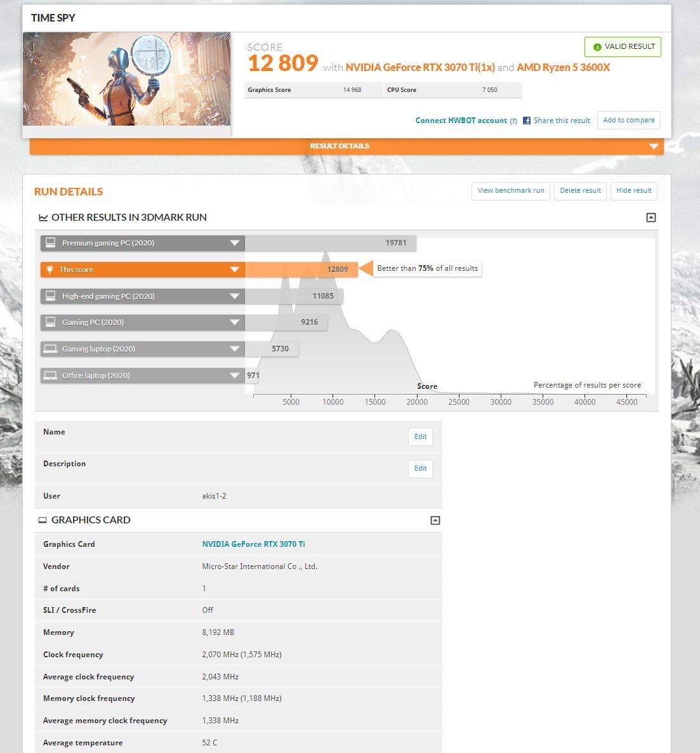The width and height of the screenshot is (700, 753).
Task: Edit the Description field
Action: click(420, 468)
